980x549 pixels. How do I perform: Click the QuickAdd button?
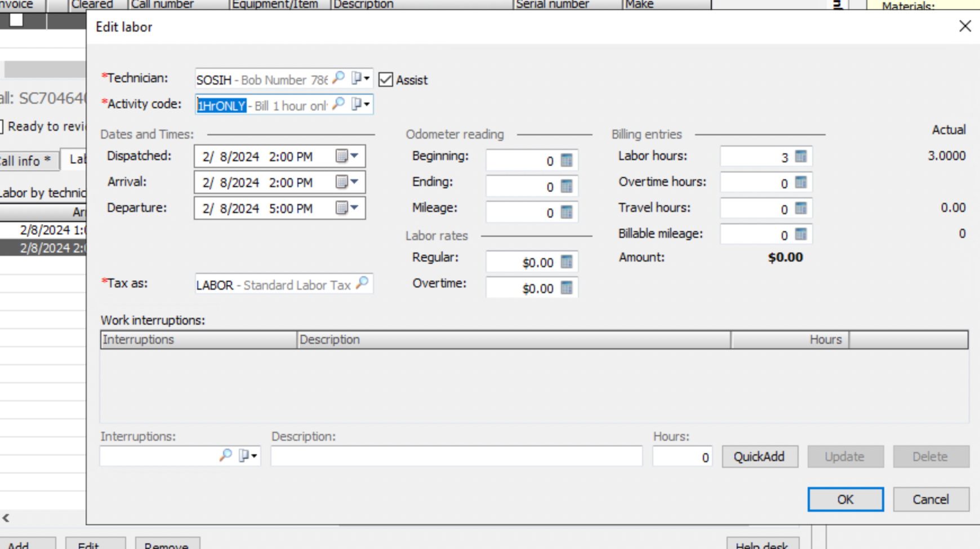pos(760,457)
